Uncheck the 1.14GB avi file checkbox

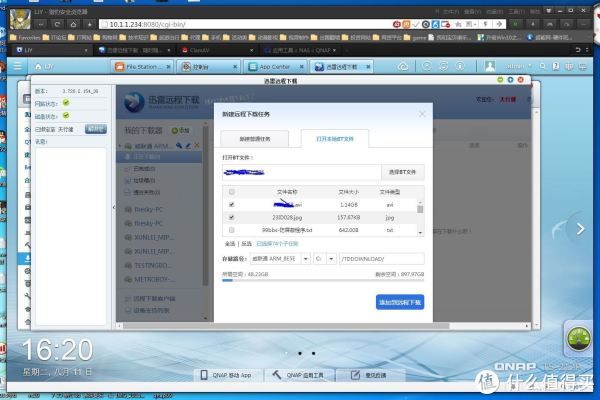point(233,203)
